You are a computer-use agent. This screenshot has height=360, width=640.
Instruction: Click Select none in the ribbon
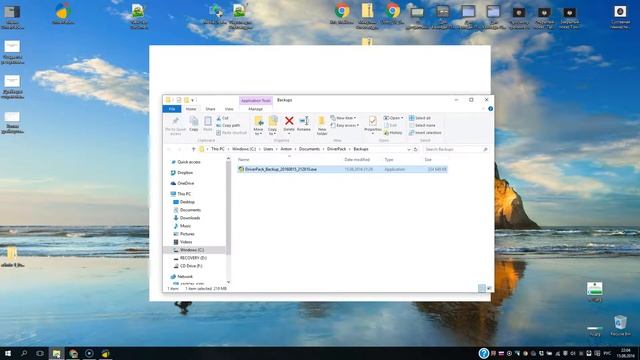click(x=422, y=125)
